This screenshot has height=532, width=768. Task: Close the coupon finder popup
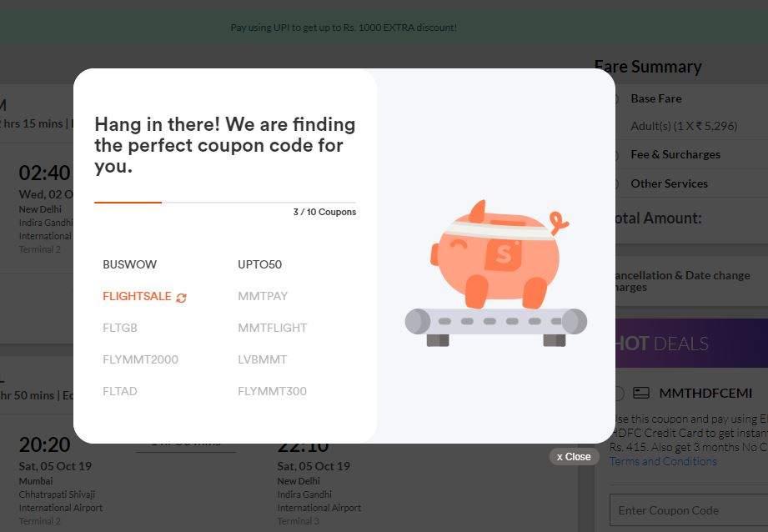(x=574, y=457)
